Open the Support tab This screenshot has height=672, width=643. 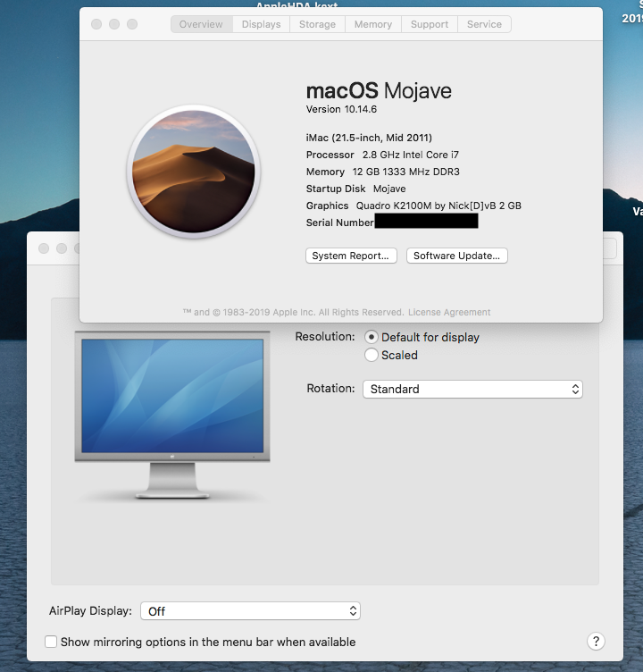click(430, 24)
